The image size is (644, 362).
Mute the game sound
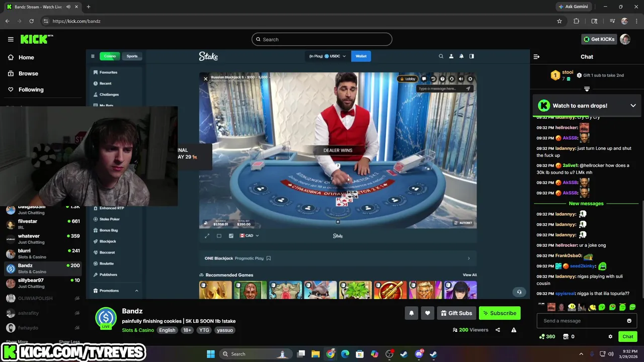[460, 79]
